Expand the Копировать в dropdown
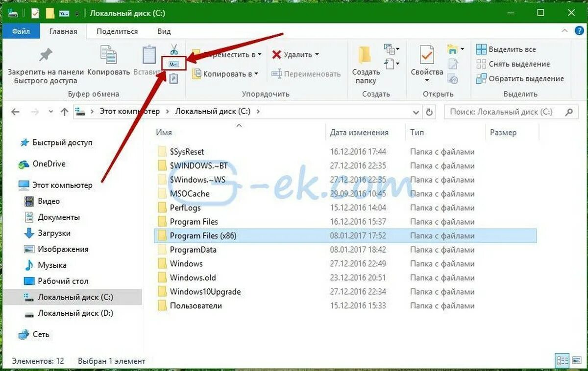Image resolution: width=588 pixels, height=371 pixels. (257, 74)
